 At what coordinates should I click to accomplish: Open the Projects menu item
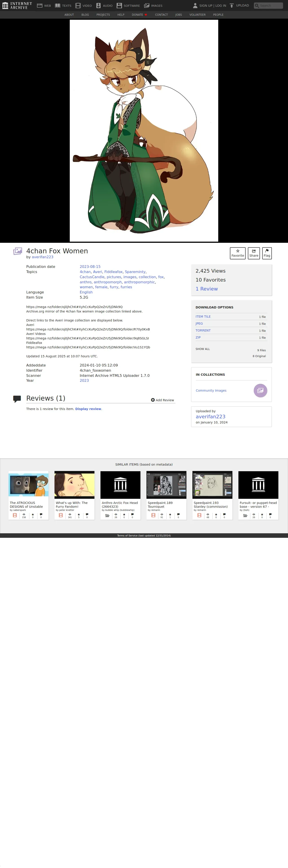(103, 15)
